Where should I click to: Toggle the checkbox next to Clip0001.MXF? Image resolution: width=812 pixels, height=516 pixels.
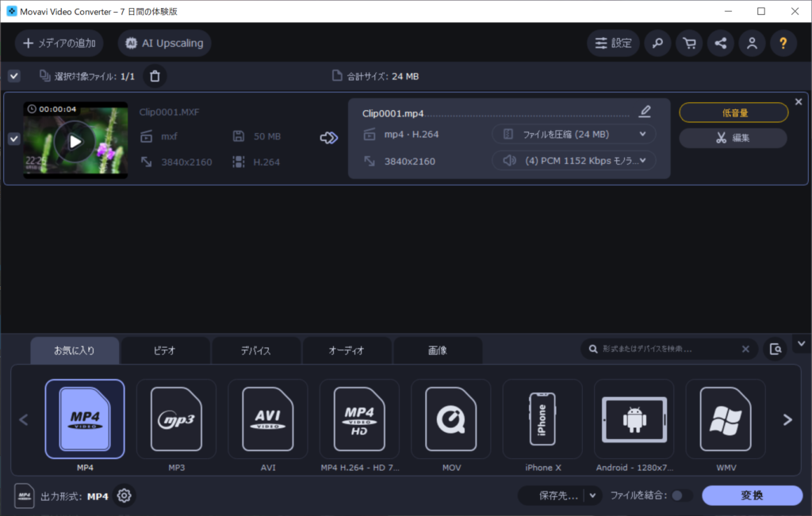click(x=13, y=138)
